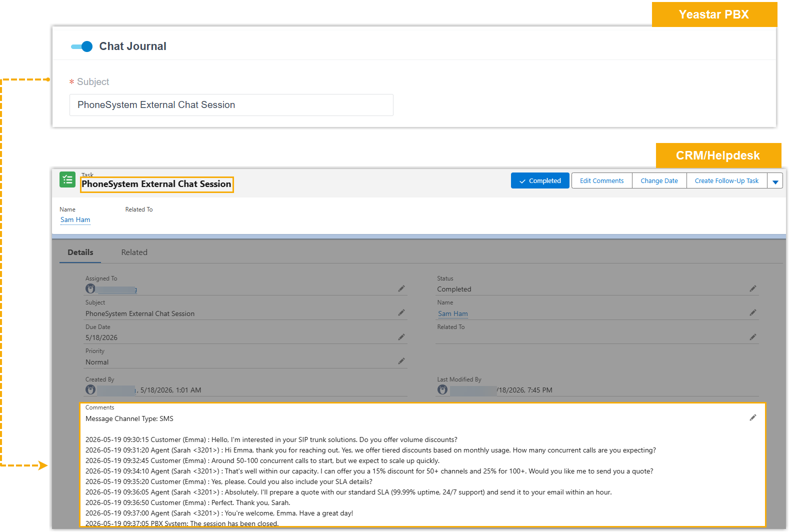The image size is (789, 532).
Task: Click the 09:35:20 Customer SLA request line
Action: click(x=229, y=481)
